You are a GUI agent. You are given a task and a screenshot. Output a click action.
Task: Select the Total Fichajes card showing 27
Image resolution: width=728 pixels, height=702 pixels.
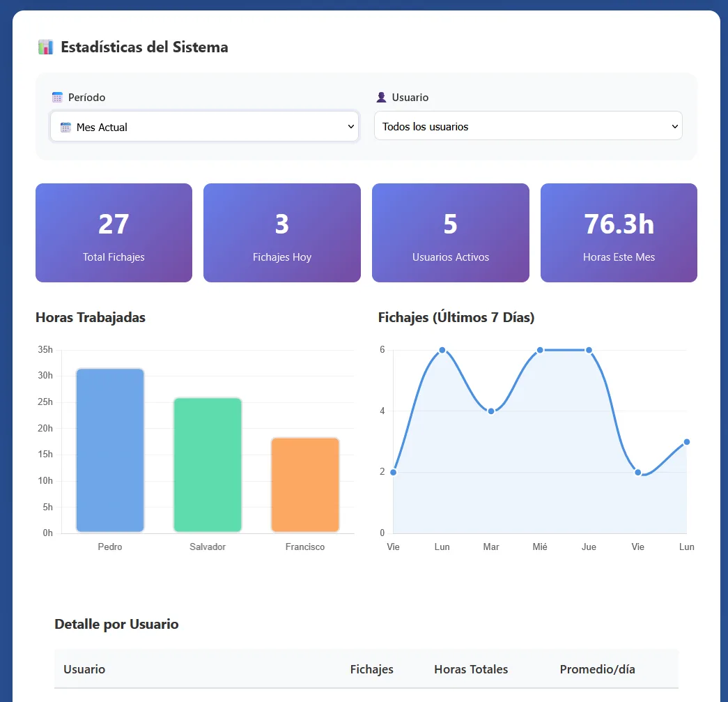(114, 233)
